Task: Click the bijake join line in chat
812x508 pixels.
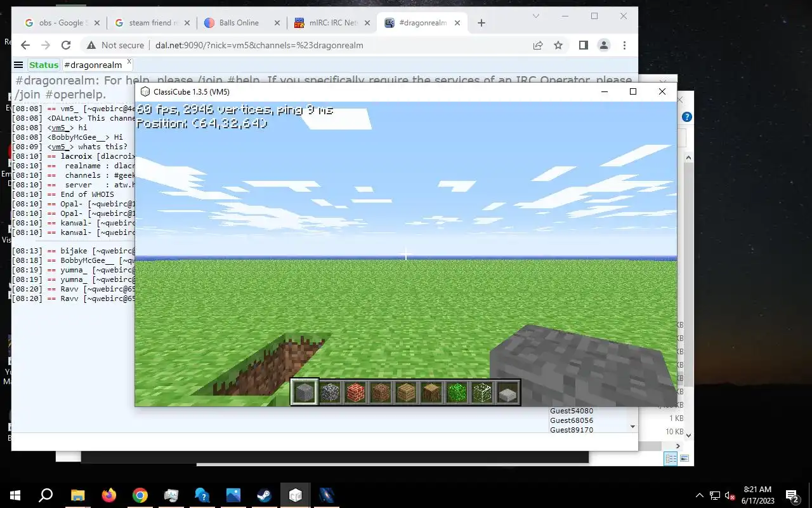Action: pyautogui.click(x=74, y=251)
